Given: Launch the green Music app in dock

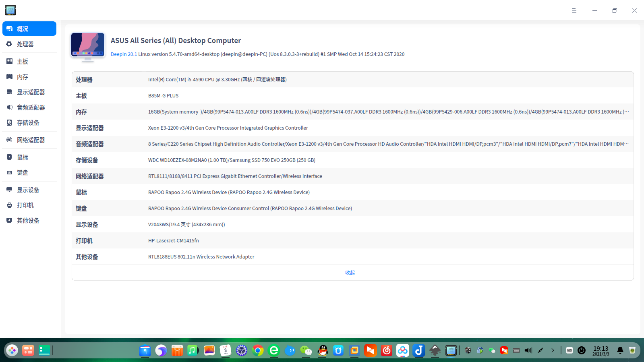Looking at the screenshot, I should (193, 350).
